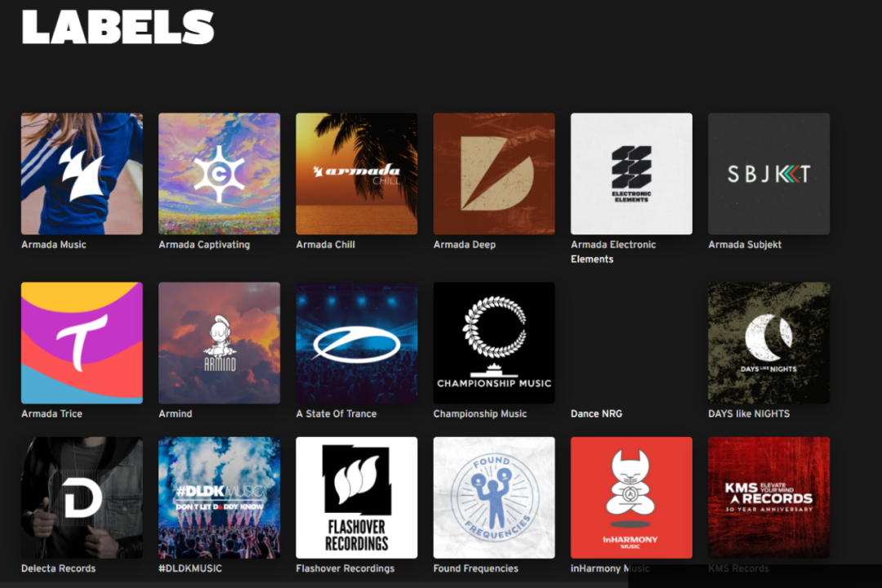Open the Found Frequencies badge cover
The width and height of the screenshot is (882, 588).
[x=494, y=497]
